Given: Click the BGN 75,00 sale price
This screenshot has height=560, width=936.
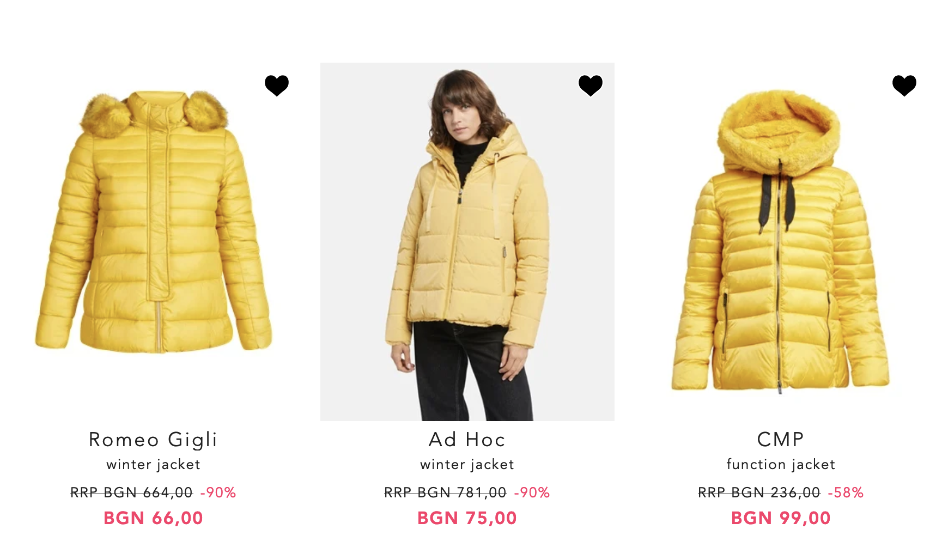Looking at the screenshot, I should click(467, 518).
